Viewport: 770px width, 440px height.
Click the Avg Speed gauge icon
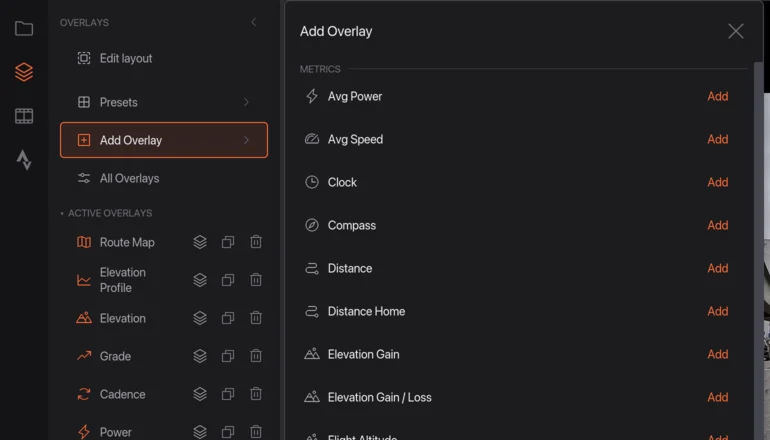pyautogui.click(x=312, y=139)
